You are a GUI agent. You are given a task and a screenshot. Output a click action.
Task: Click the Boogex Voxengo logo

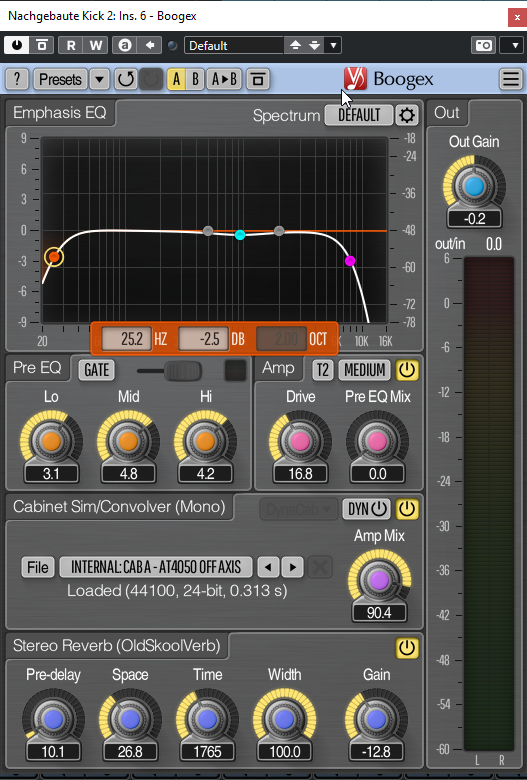(355, 79)
